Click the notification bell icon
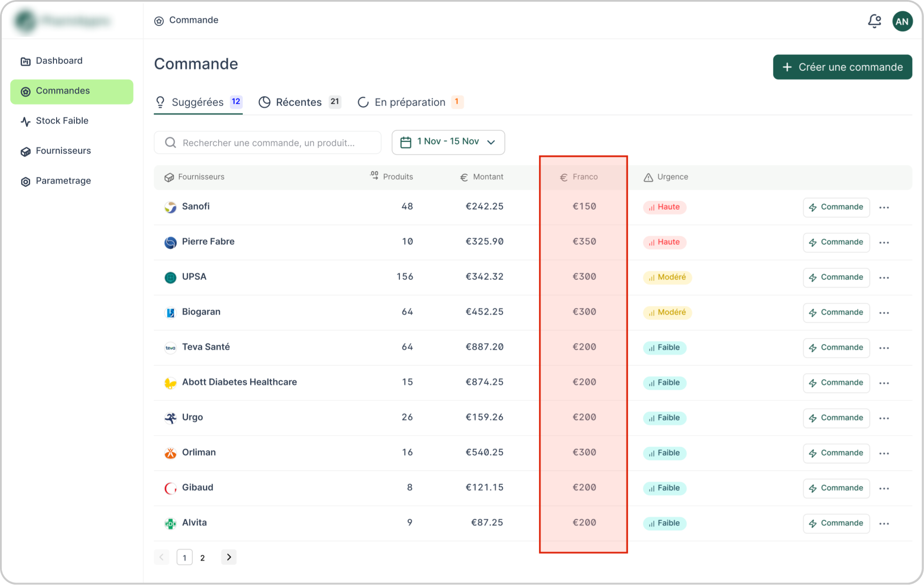This screenshot has width=924, height=585. [874, 21]
